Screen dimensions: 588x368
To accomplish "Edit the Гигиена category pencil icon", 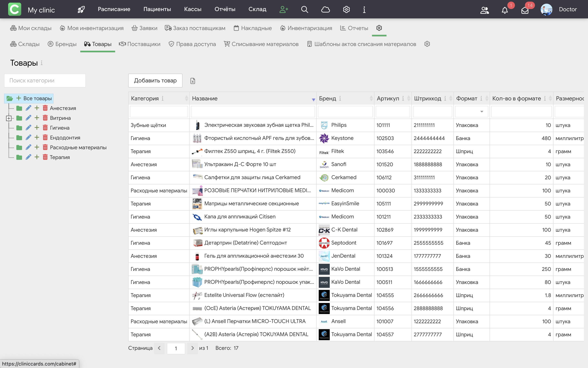I will pos(28,128).
